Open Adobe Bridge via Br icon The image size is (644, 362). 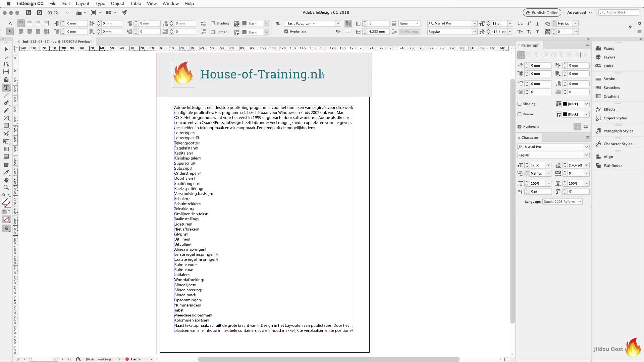(x=29, y=12)
